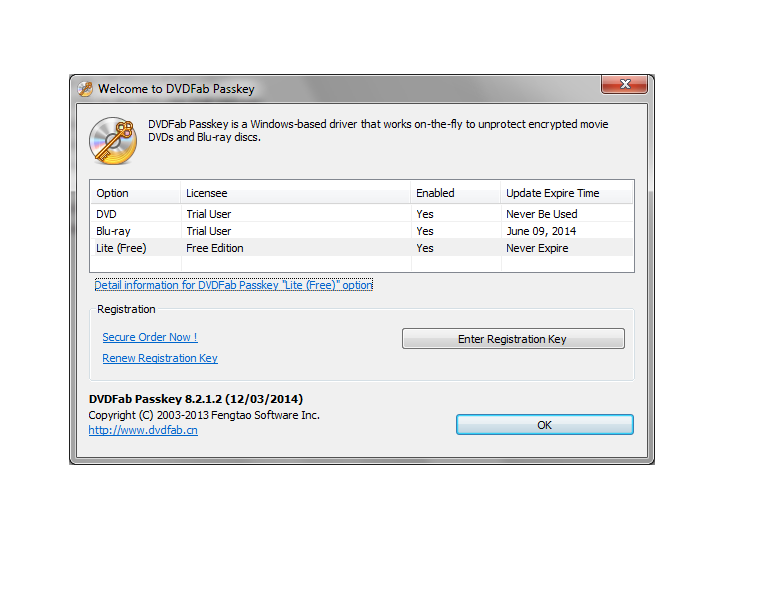Click Trial User in the DVD row

[209, 214]
